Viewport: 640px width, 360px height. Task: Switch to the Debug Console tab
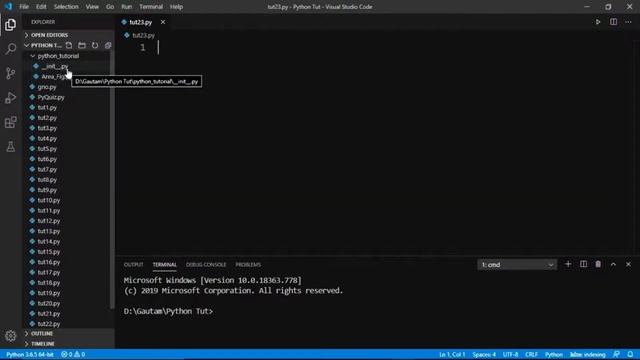(x=206, y=265)
